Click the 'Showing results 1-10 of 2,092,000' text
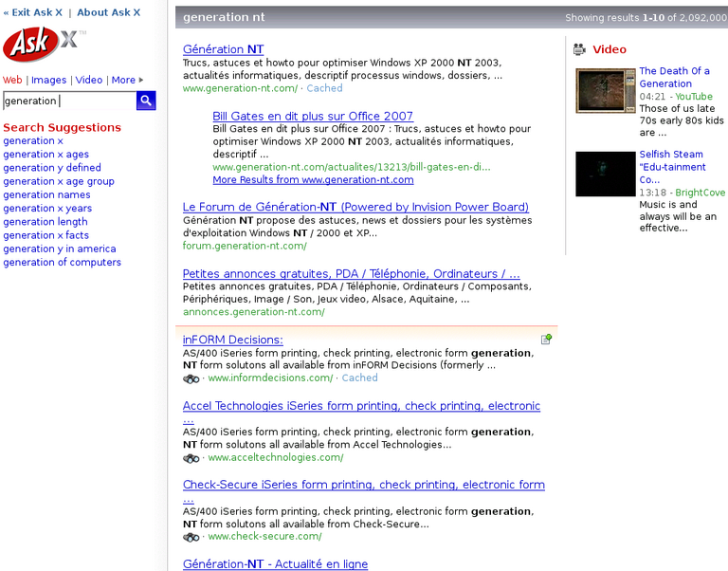728x571 pixels. click(x=646, y=18)
